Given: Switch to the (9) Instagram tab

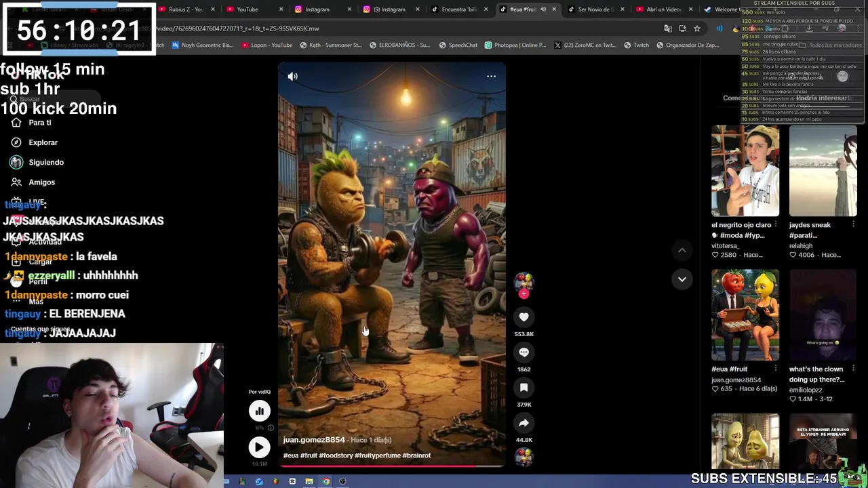Looking at the screenshot, I should (x=389, y=9).
